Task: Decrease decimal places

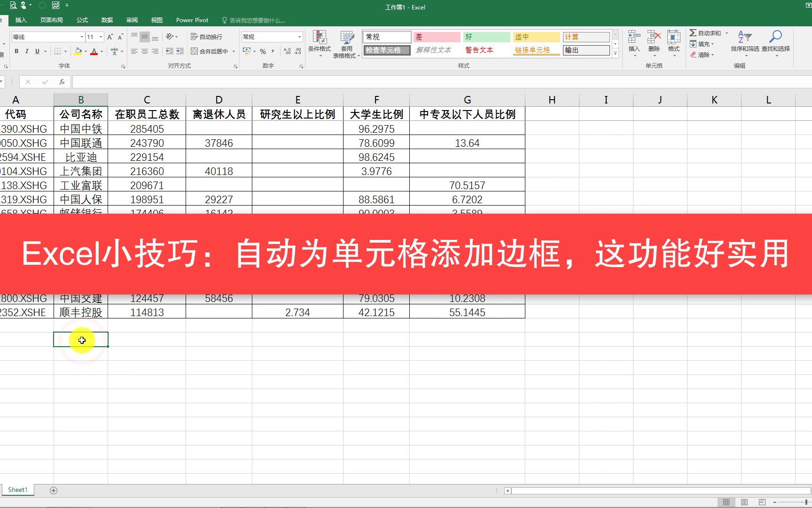Action: pyautogui.click(x=298, y=51)
